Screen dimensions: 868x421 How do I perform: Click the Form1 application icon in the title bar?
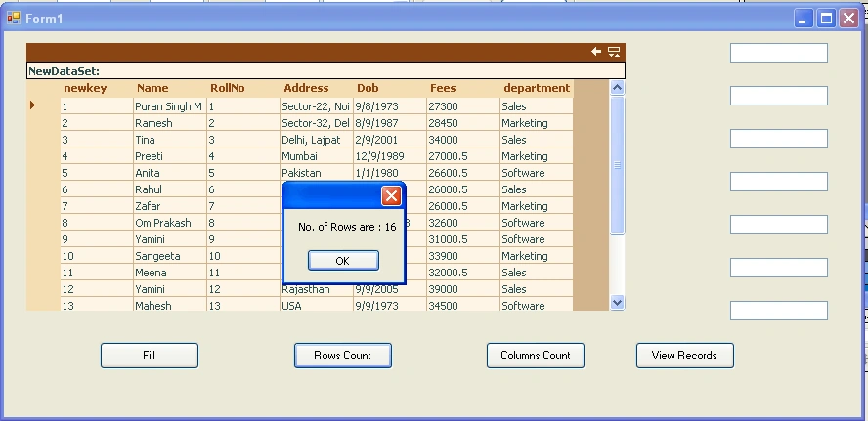pos(14,19)
